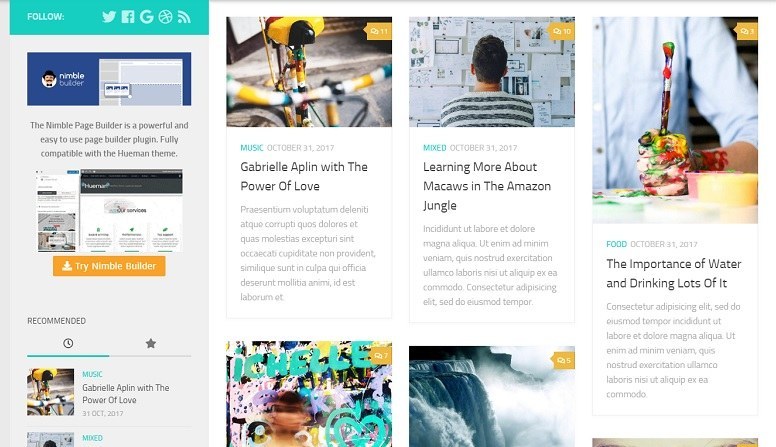The image size is (776, 447).
Task: Open the RSS feed icon
Action: point(184,17)
